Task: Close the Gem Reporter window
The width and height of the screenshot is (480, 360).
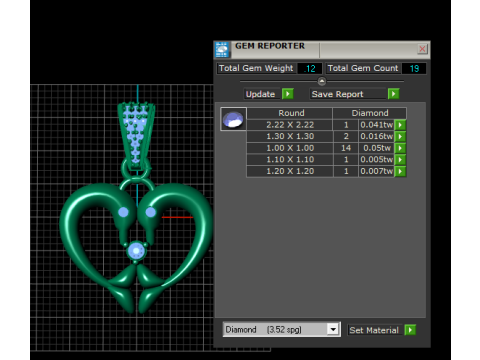Action: [422, 49]
